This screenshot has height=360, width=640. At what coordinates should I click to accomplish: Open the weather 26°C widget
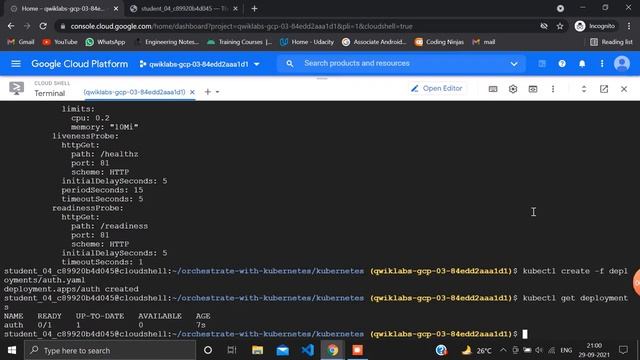tap(476, 350)
